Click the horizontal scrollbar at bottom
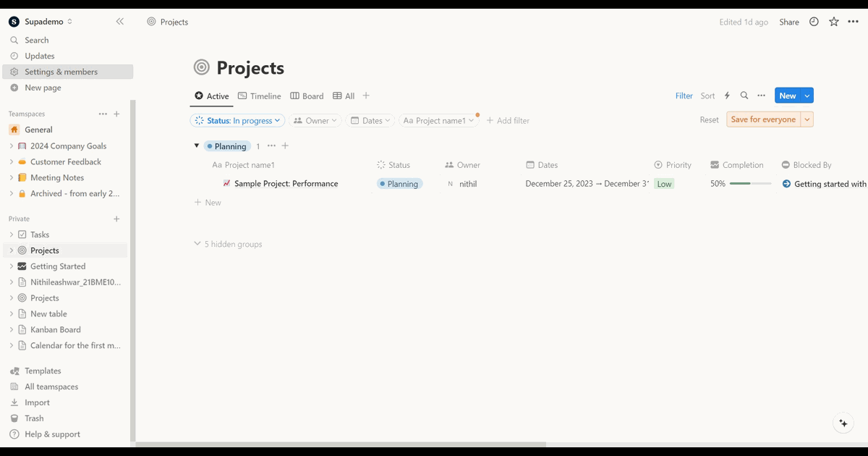This screenshot has height=456, width=868. (x=340, y=444)
